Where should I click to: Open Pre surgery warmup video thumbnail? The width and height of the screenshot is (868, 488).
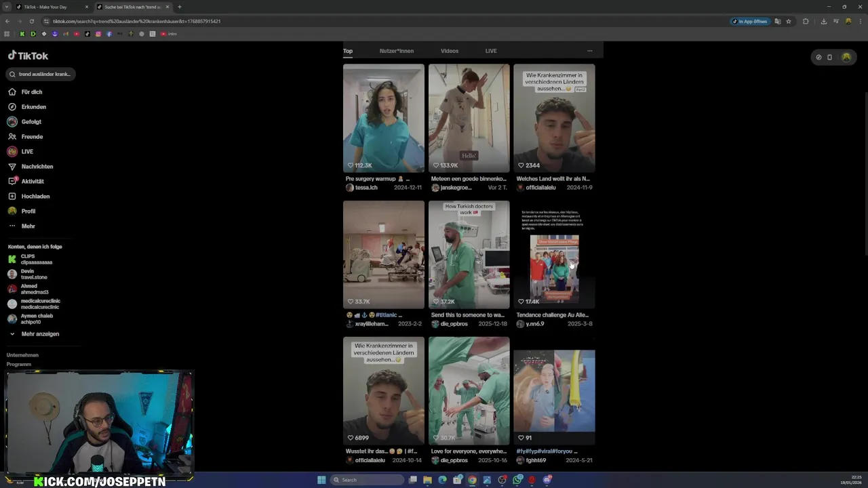pos(384,118)
